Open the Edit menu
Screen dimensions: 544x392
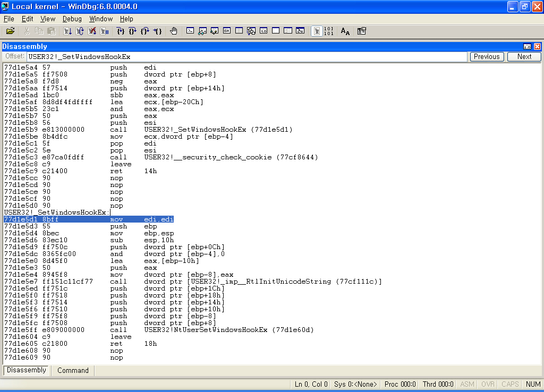28,19
